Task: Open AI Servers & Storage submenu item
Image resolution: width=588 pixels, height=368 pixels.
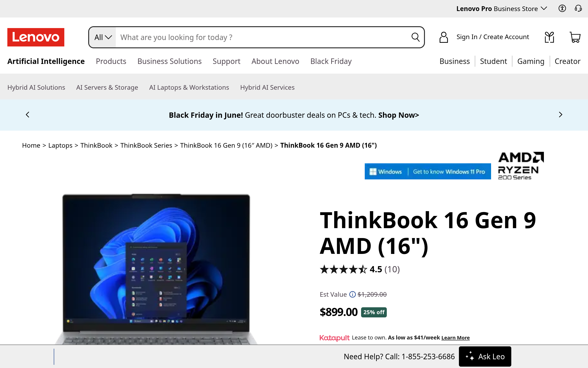Action: tap(107, 87)
